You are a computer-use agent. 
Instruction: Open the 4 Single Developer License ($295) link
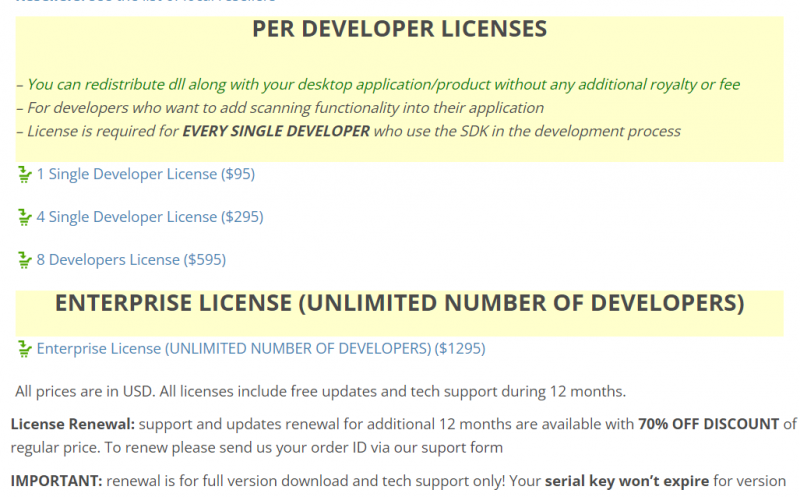point(150,217)
